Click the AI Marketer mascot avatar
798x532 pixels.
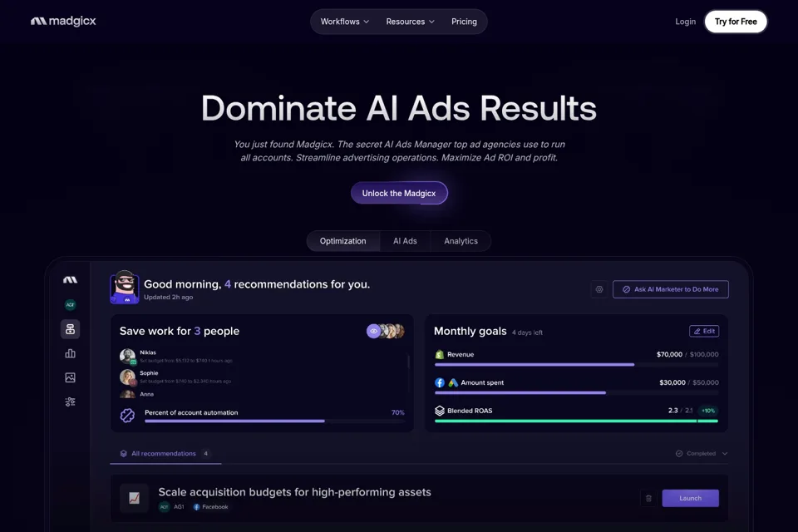pyautogui.click(x=125, y=287)
